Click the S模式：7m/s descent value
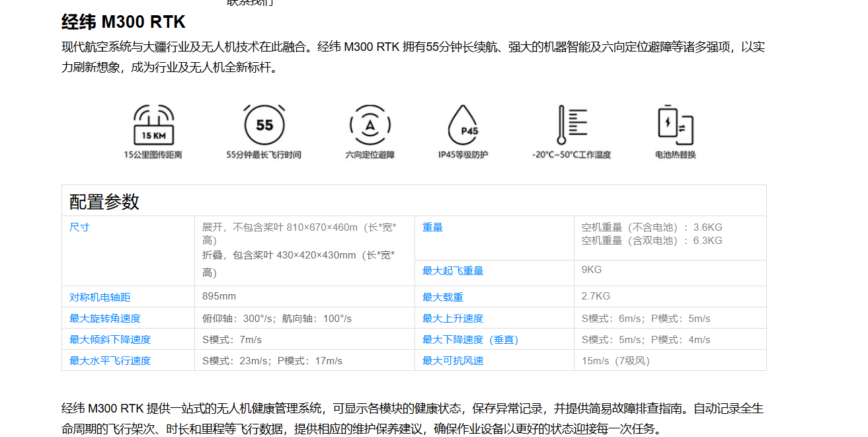The width and height of the screenshot is (868, 437). pos(232,340)
